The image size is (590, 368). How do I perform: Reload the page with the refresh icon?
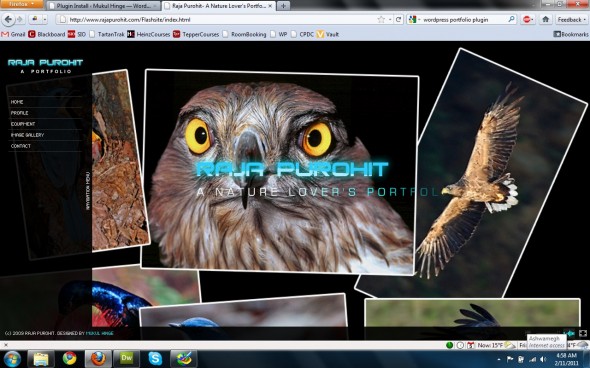(x=398, y=19)
